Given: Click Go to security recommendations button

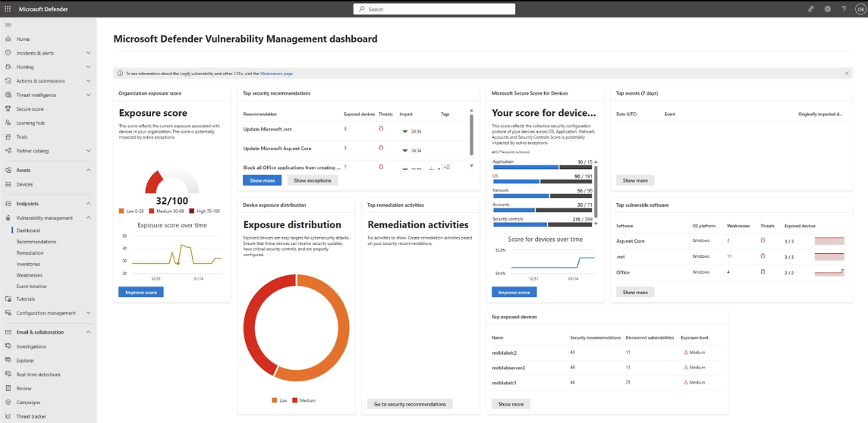Looking at the screenshot, I should (x=410, y=404).
